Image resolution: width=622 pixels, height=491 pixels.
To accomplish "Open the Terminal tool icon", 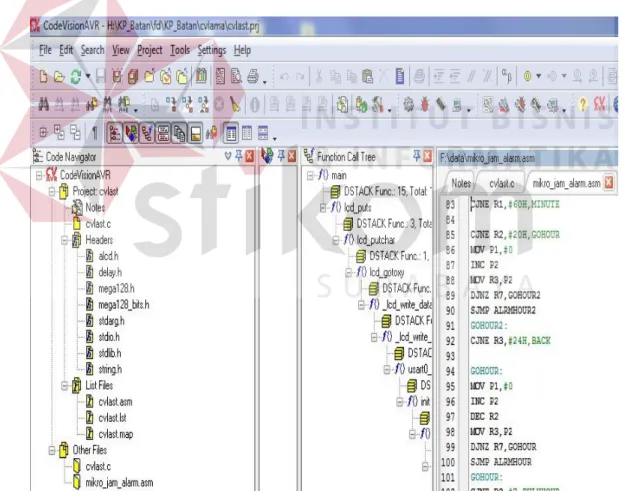I will pyautogui.click(x=457, y=104).
